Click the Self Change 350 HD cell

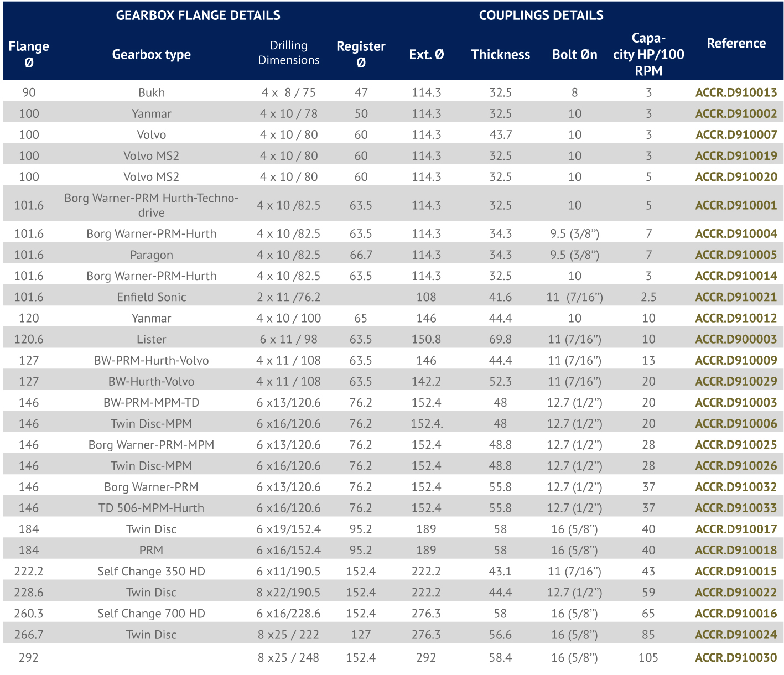click(x=152, y=571)
